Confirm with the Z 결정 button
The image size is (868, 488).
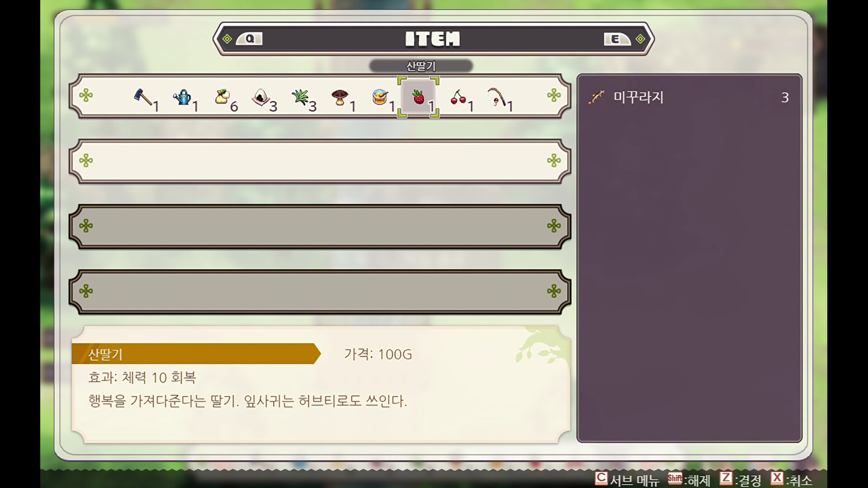coord(741,479)
